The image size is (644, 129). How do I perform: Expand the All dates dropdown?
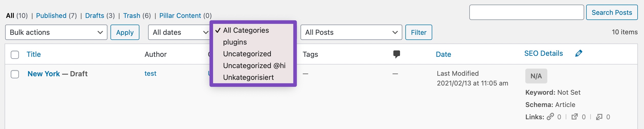pos(179,32)
